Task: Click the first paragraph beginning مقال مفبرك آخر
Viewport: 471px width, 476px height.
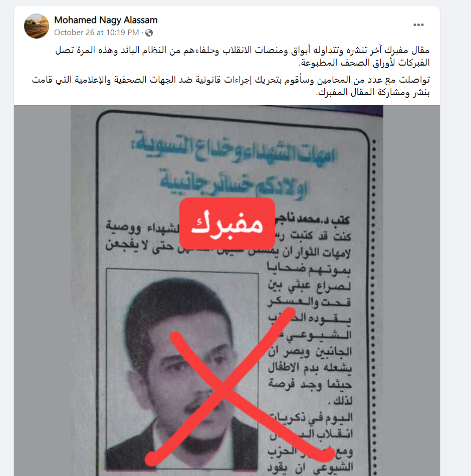Action: point(243,56)
